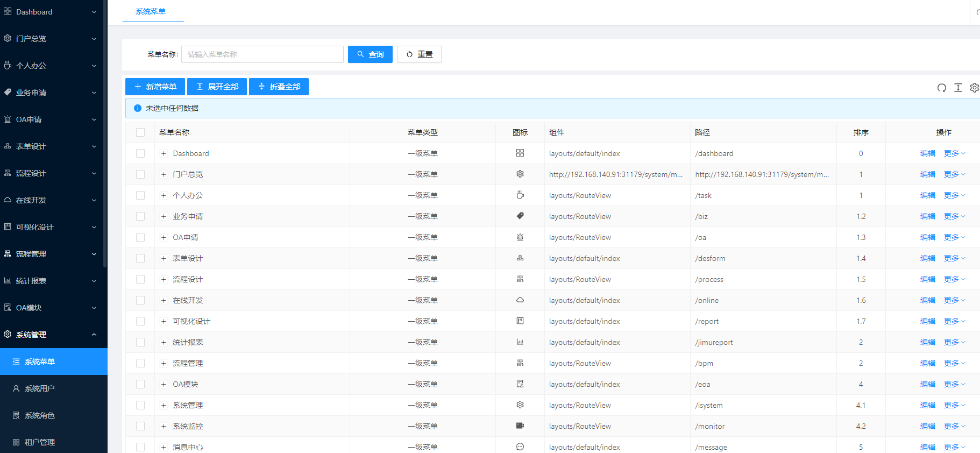Image resolution: width=980 pixels, height=453 pixels.
Task: Click the 展开全部 button
Action: click(217, 87)
